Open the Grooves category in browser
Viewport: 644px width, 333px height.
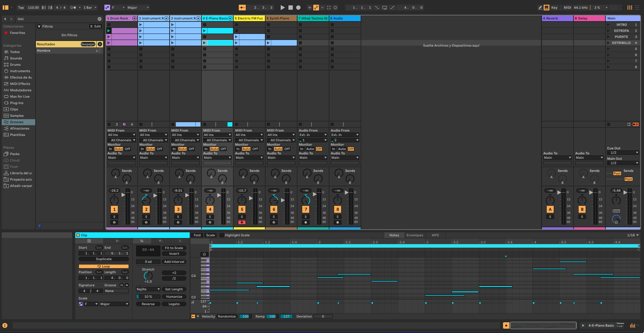(x=17, y=122)
